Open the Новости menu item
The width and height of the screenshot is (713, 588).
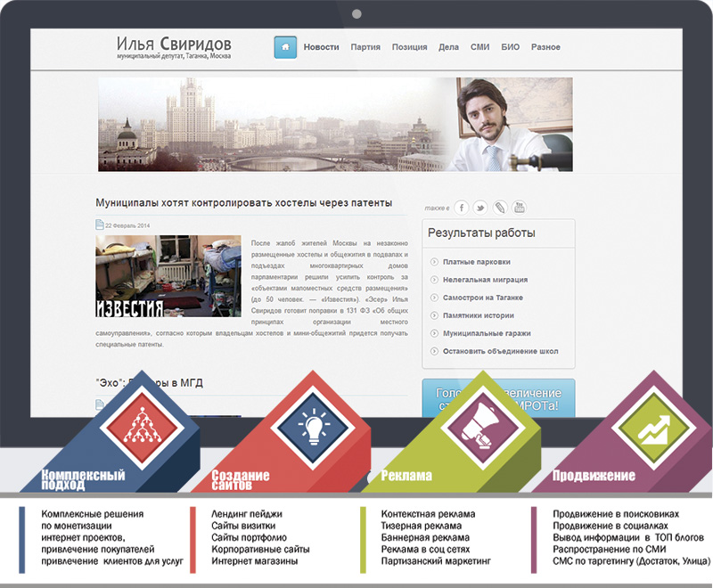point(322,47)
